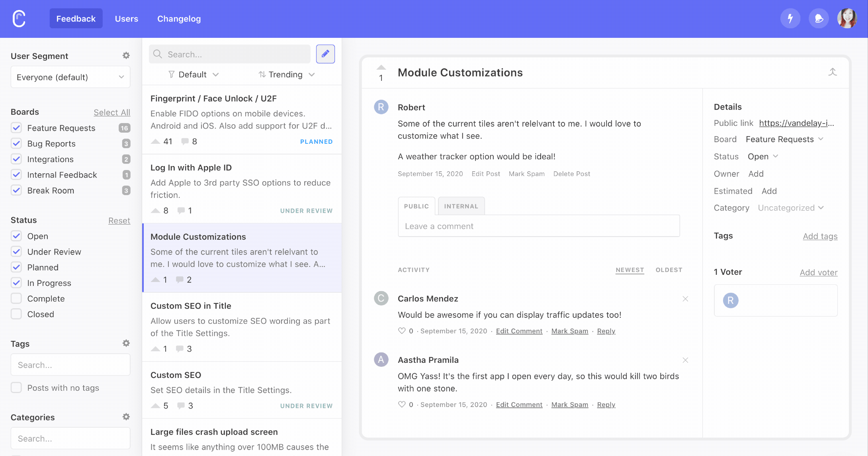
Task: Click Add tags link
Action: tap(820, 236)
